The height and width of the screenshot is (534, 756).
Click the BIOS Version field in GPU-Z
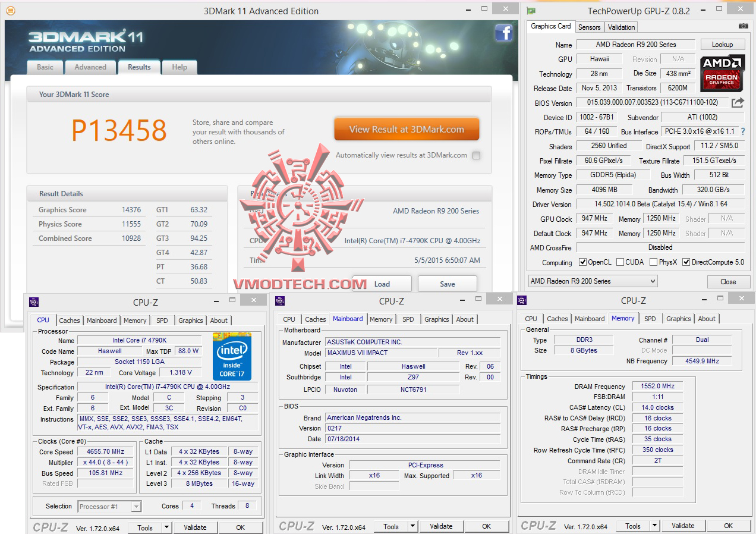coord(652,103)
